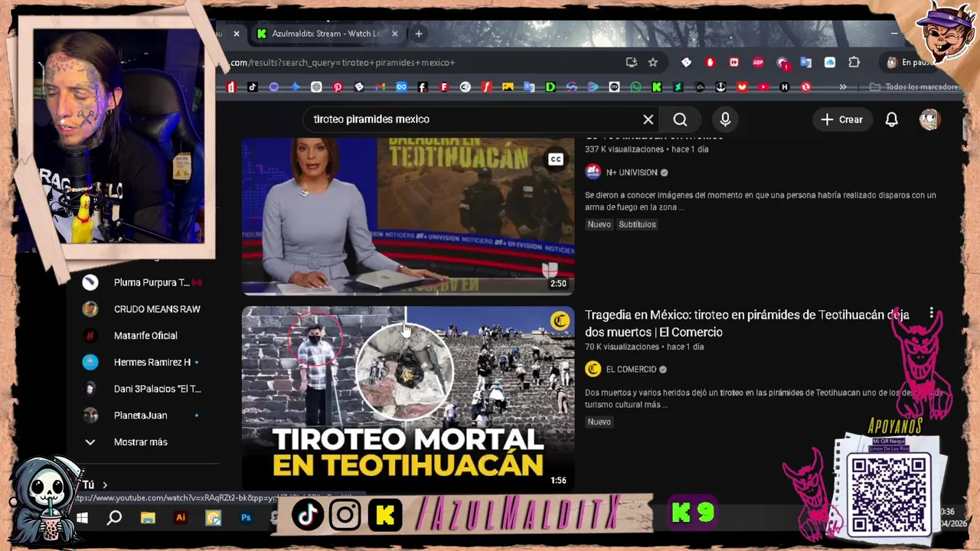Open the ABP adblock extension
This screenshot has height=551, width=980.
click(758, 63)
